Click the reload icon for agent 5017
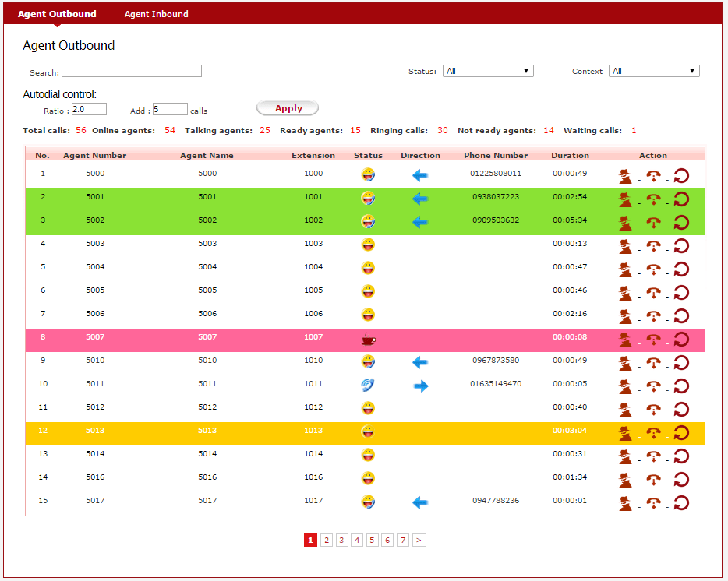The width and height of the screenshot is (728, 581). tap(681, 503)
